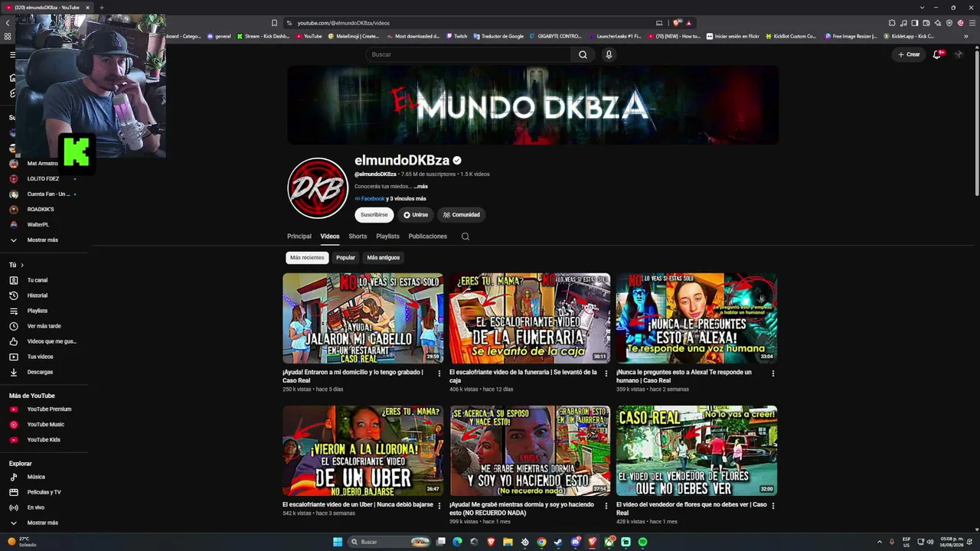Show hidden system tray icons
Viewport: 980px width, 551px height.
coord(879,542)
